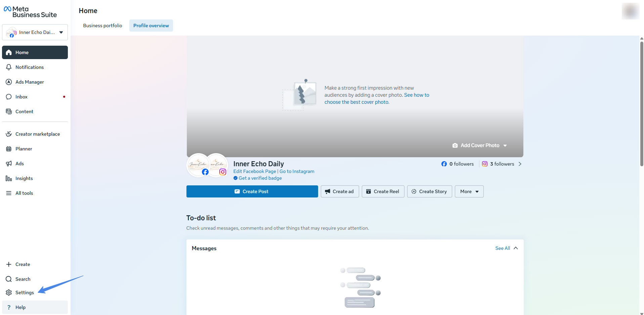Follow the 'See how to choose the best cover photo' link
644x315 pixels.
pyautogui.click(x=377, y=99)
